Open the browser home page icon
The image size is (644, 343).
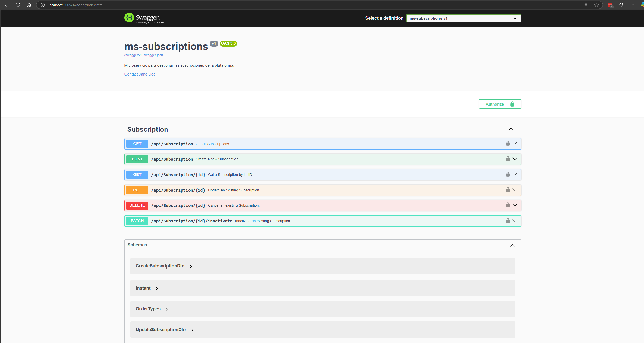pos(29,5)
